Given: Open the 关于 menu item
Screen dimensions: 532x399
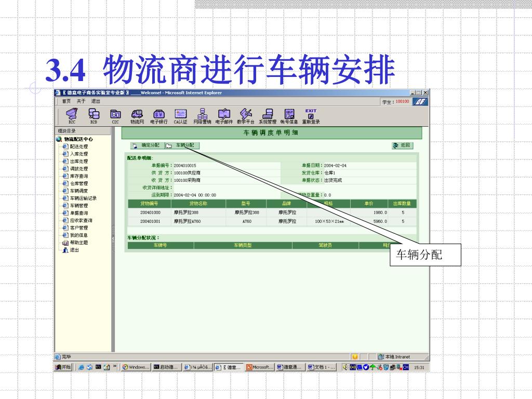Looking at the screenshot, I should 81,101.
